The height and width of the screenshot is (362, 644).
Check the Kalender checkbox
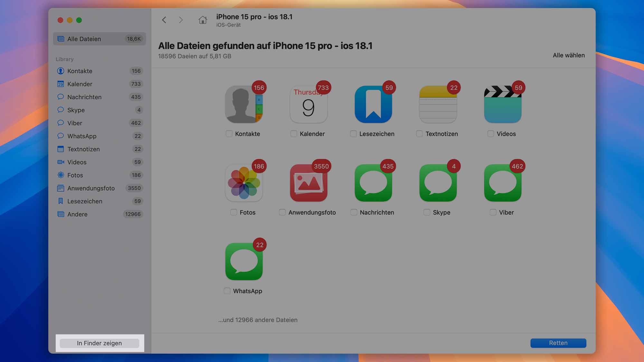point(294,134)
